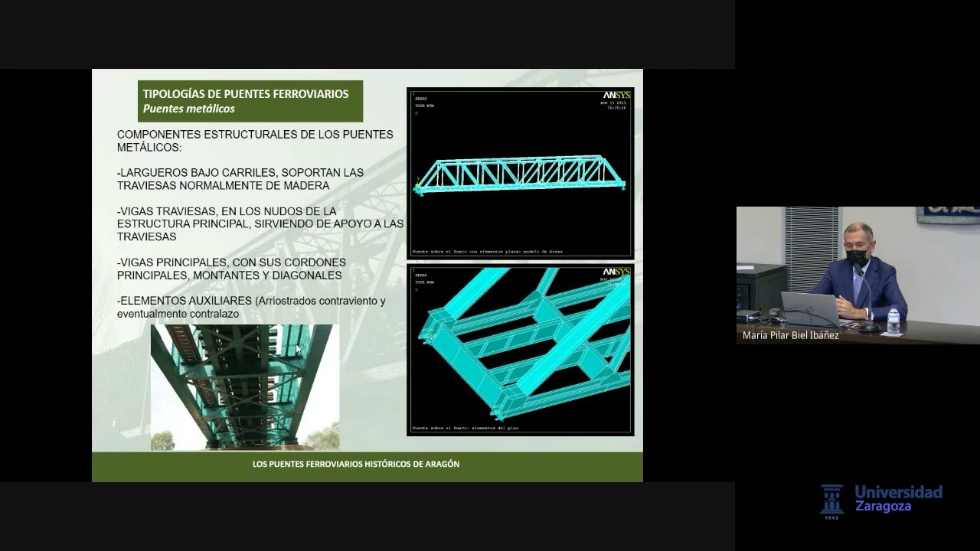Image resolution: width=980 pixels, height=551 pixels.
Task: Click the "Puentes metálicos" subtitle
Action: point(189,109)
